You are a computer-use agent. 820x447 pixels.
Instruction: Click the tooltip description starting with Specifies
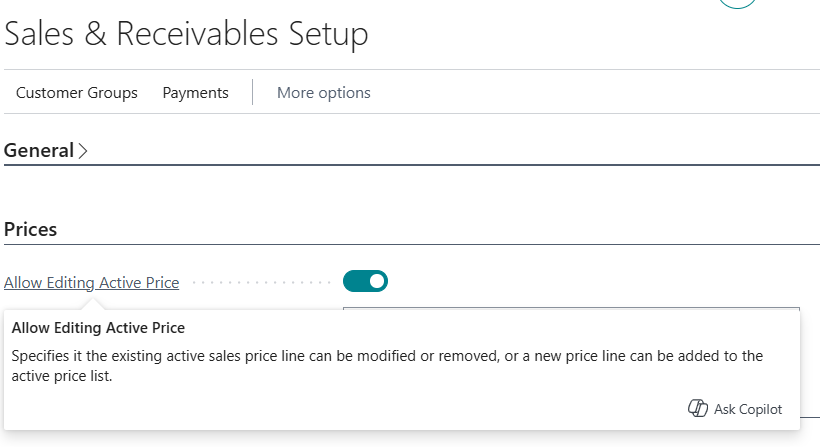coord(387,365)
